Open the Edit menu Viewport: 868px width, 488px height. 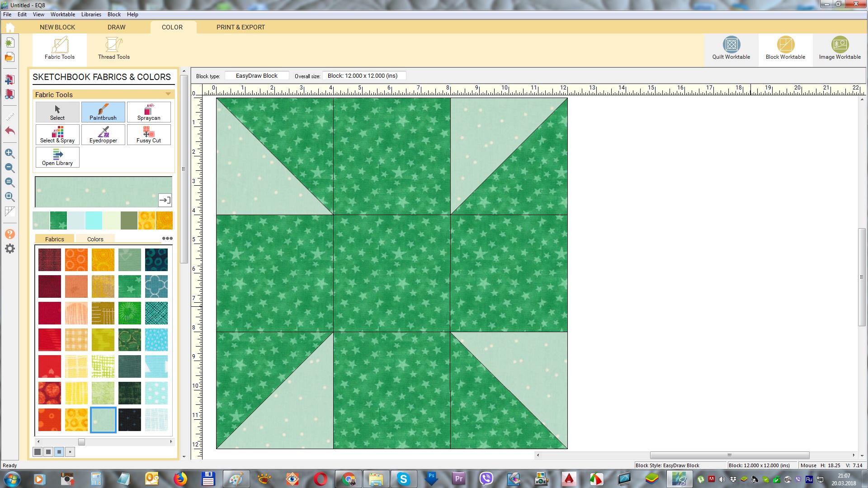coord(22,14)
